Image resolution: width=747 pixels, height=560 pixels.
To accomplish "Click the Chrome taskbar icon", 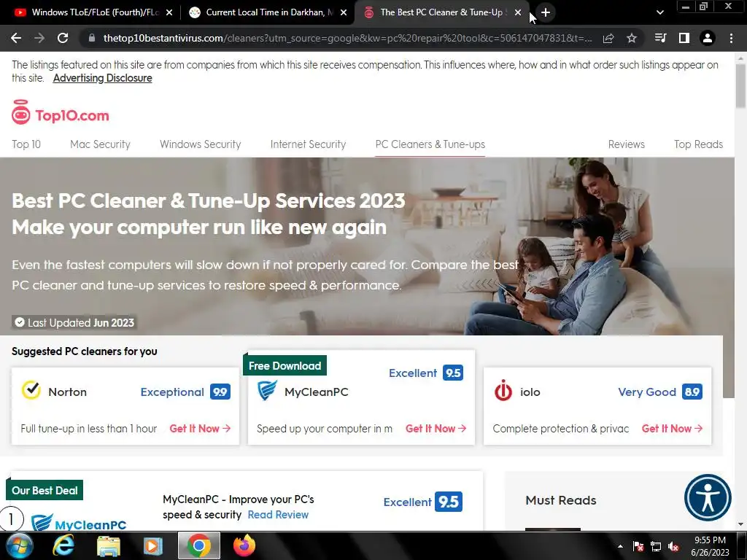I will 199,545.
